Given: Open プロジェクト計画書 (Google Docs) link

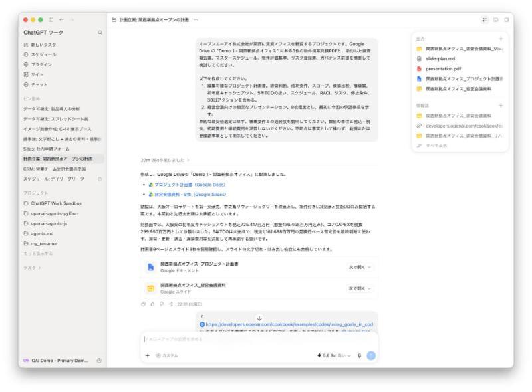Looking at the screenshot, I should point(190,185).
